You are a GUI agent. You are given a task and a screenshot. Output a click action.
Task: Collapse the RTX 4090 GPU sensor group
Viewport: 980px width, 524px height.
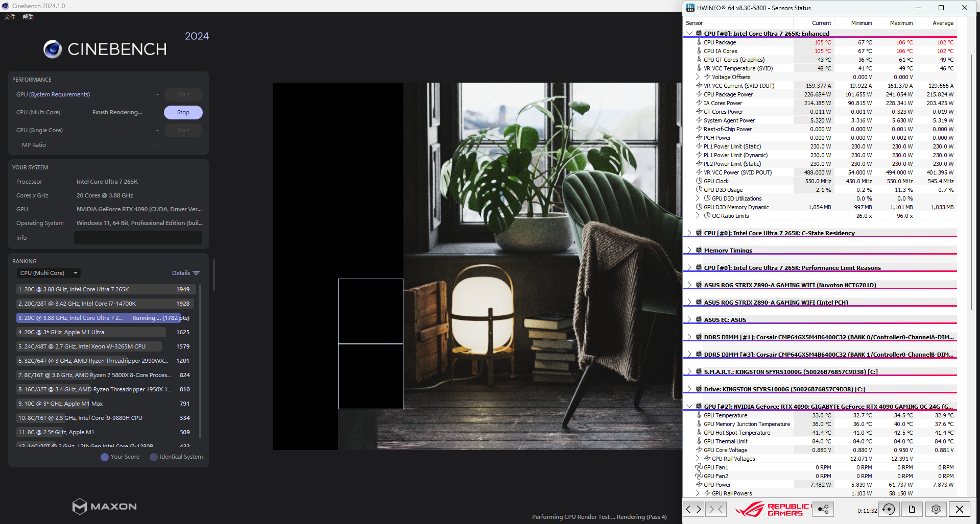(x=689, y=407)
